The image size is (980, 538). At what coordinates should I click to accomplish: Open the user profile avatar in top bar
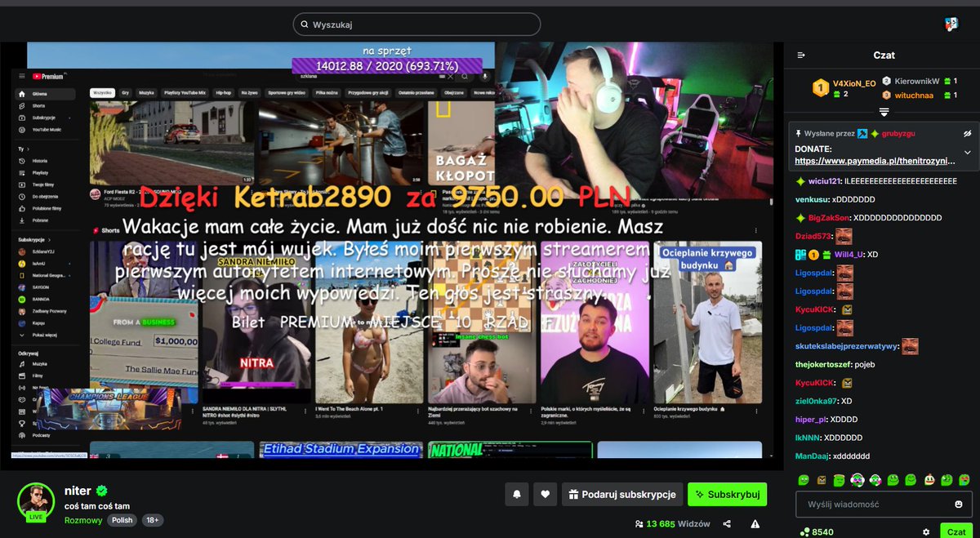[x=951, y=24]
